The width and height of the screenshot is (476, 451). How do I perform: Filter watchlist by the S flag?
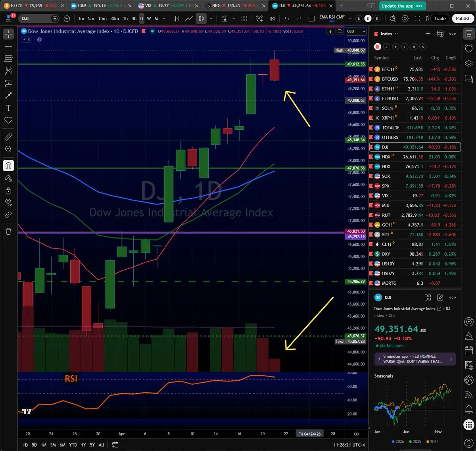(x=423, y=47)
